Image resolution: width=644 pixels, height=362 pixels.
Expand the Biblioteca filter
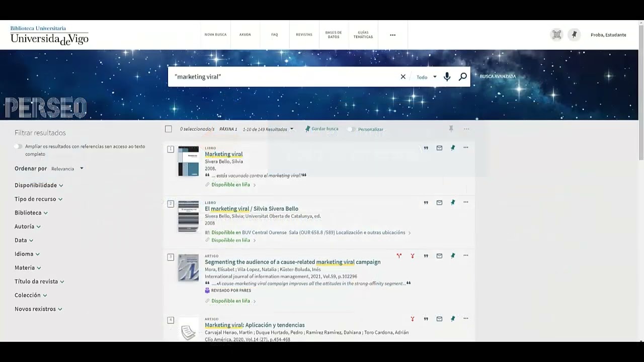click(31, 213)
